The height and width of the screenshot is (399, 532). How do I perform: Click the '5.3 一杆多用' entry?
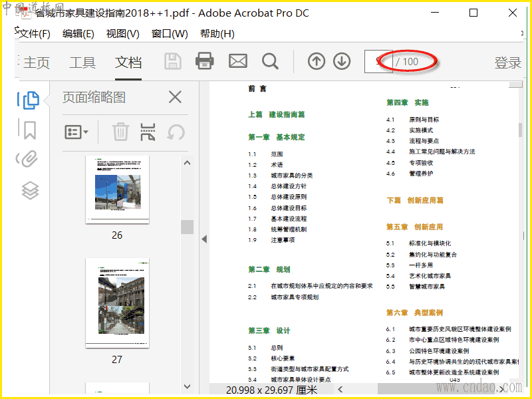[x=409, y=265]
